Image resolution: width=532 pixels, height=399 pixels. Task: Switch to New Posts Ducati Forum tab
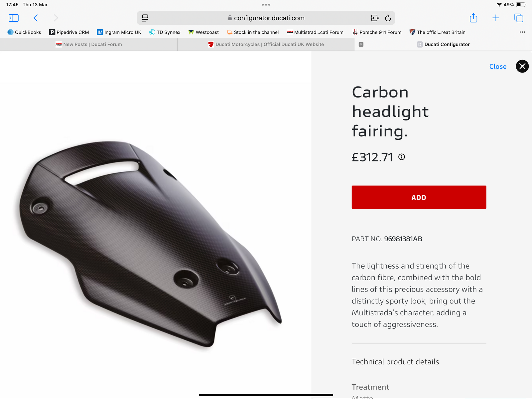tap(89, 44)
